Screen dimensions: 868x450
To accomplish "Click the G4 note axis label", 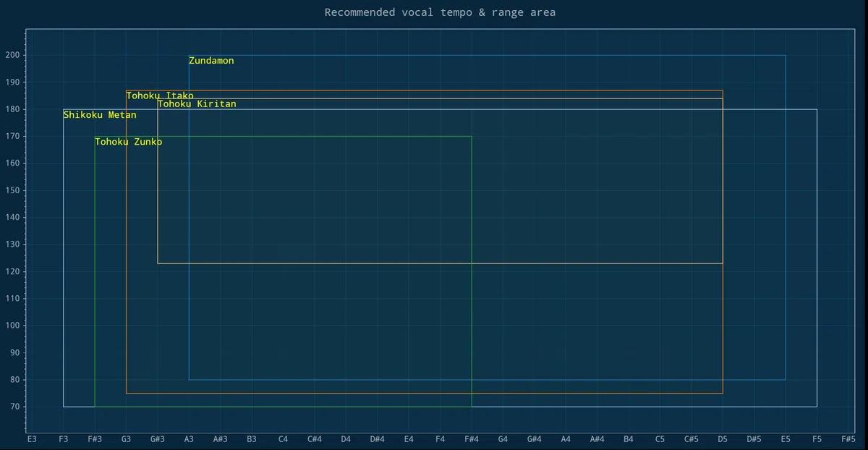I will 503,439.
